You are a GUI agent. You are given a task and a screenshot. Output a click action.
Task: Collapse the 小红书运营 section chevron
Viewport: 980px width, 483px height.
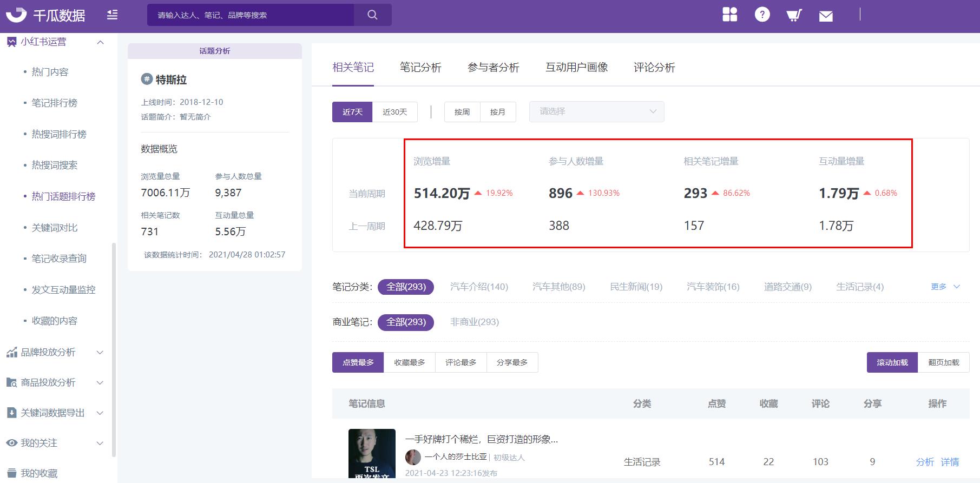coord(100,42)
